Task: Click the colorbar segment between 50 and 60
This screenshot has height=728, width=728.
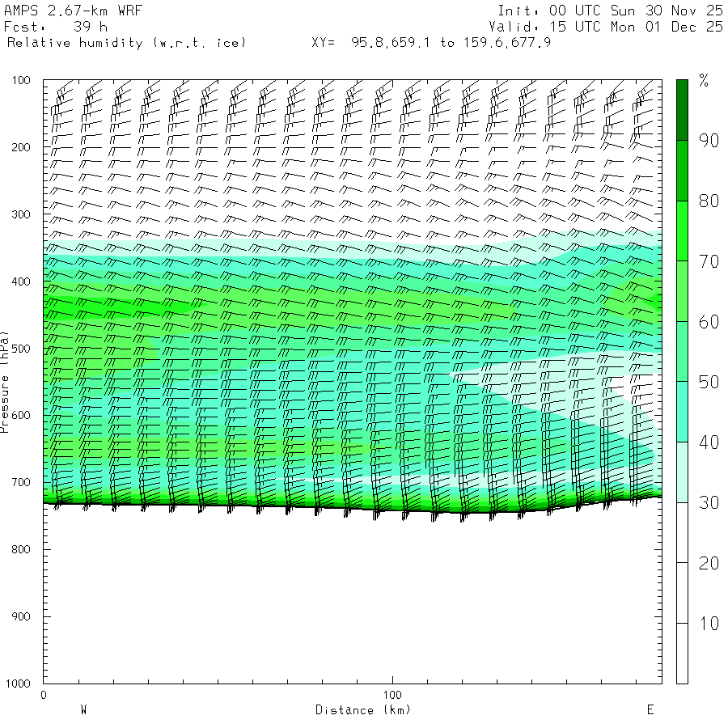Action: (682, 352)
